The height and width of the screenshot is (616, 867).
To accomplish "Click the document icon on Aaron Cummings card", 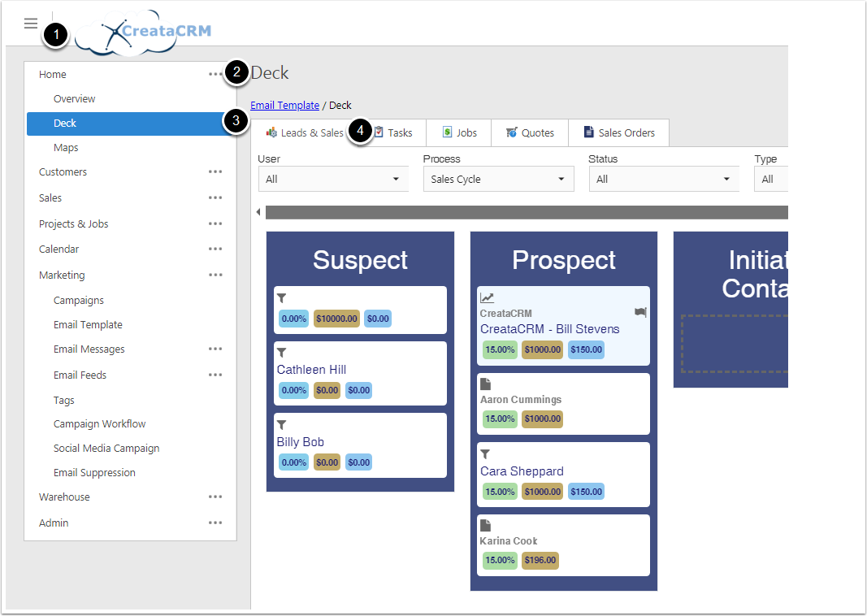I will click(x=486, y=384).
